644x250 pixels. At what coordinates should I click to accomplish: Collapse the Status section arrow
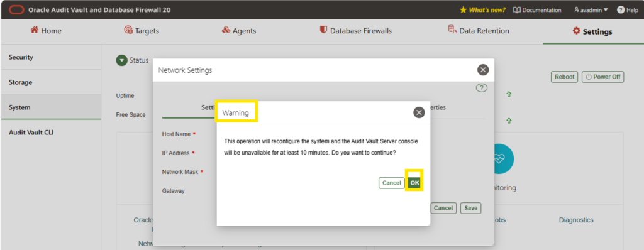point(121,61)
